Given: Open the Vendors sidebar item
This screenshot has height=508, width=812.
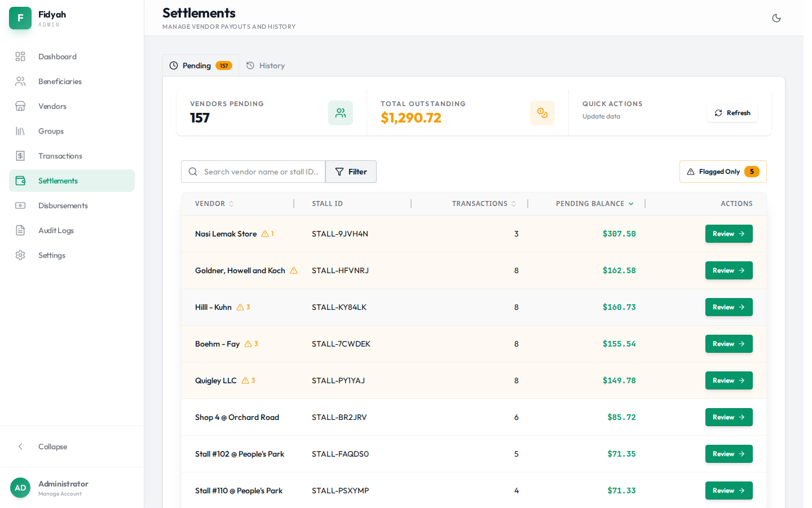Looking at the screenshot, I should tap(52, 106).
